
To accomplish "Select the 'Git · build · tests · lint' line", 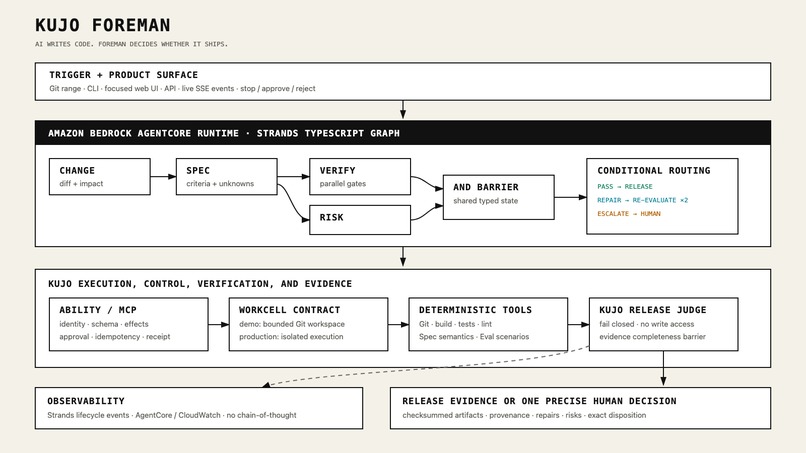I will tap(455, 324).
